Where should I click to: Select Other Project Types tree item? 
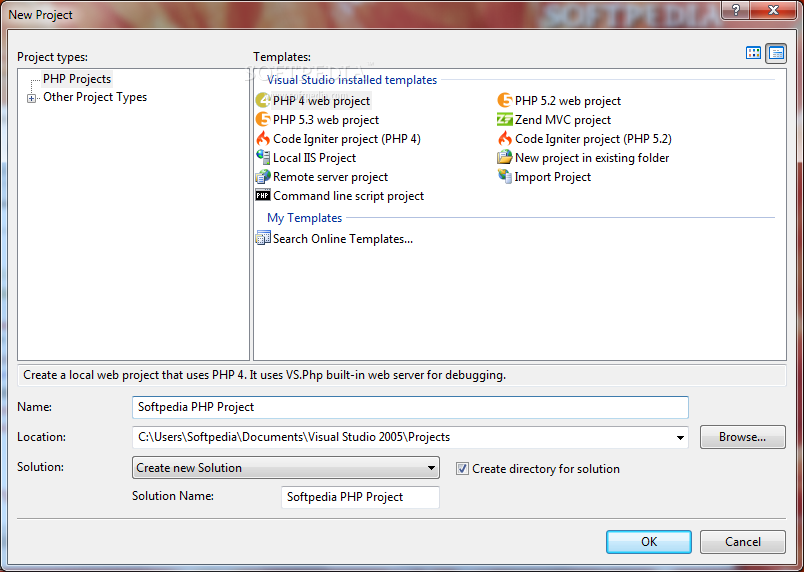click(x=95, y=97)
